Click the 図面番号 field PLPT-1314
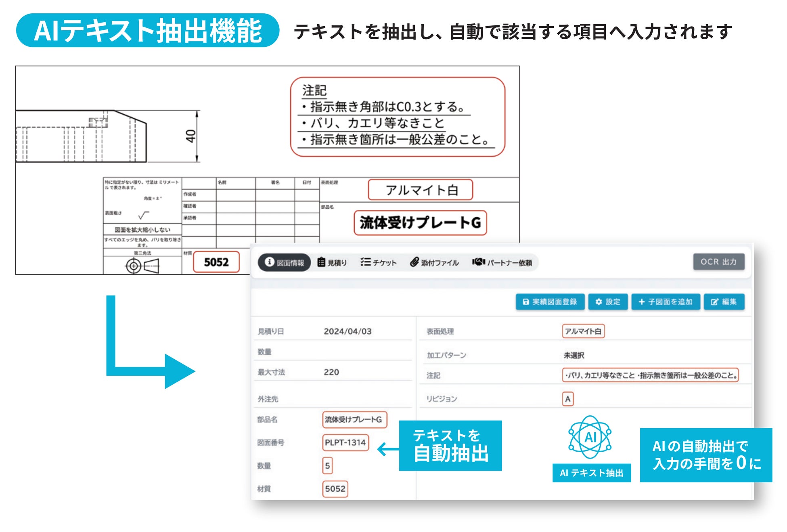This screenshot has width=787, height=532. click(345, 442)
